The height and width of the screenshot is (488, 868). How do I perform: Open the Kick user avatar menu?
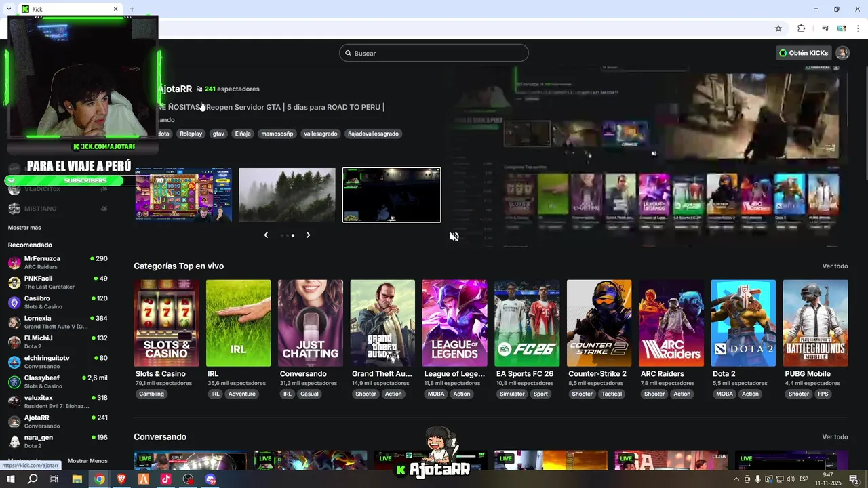(x=842, y=53)
